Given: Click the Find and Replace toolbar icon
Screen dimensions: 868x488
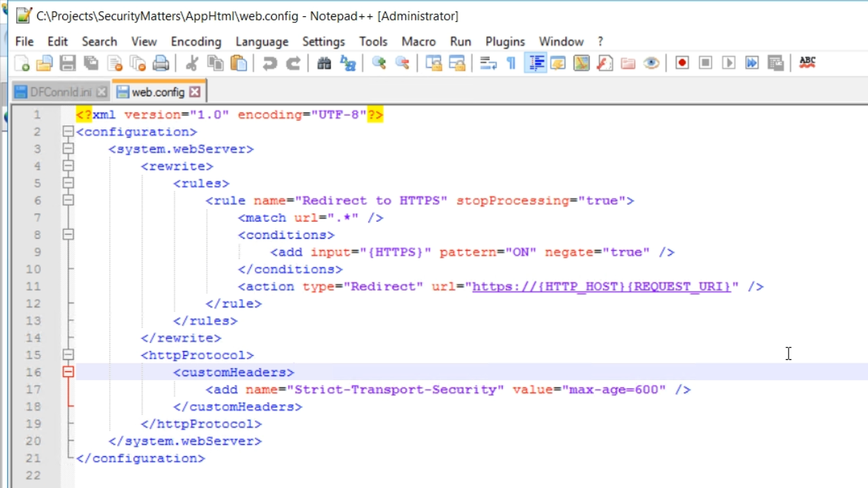Looking at the screenshot, I should [348, 63].
